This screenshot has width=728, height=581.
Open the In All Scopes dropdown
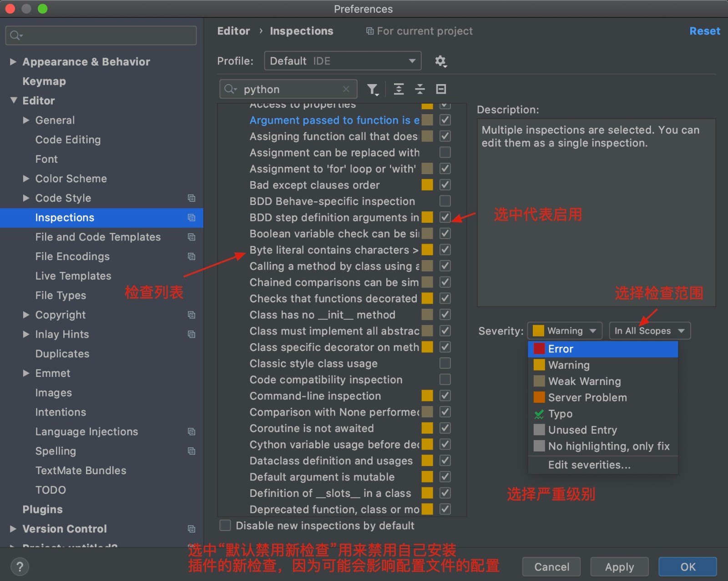pos(650,331)
